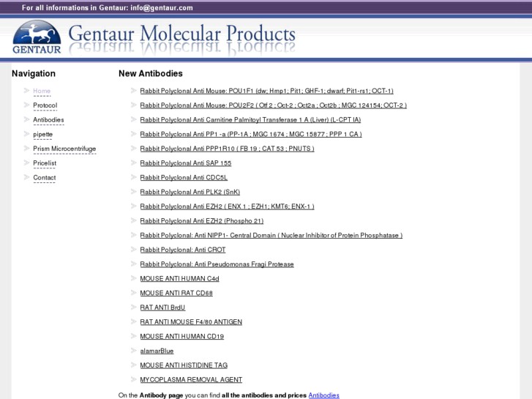Open MOUSE ANTI HUMAN C4d link
The width and height of the screenshot is (532, 399).
click(x=180, y=279)
